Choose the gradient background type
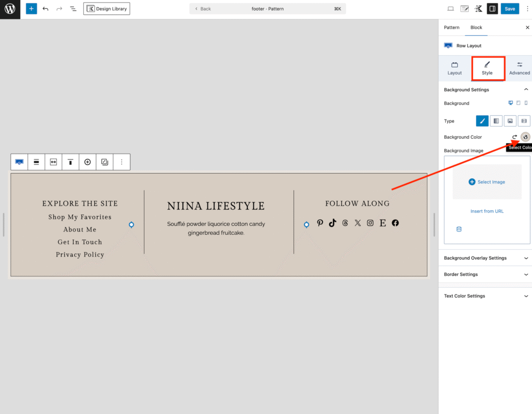 point(496,121)
